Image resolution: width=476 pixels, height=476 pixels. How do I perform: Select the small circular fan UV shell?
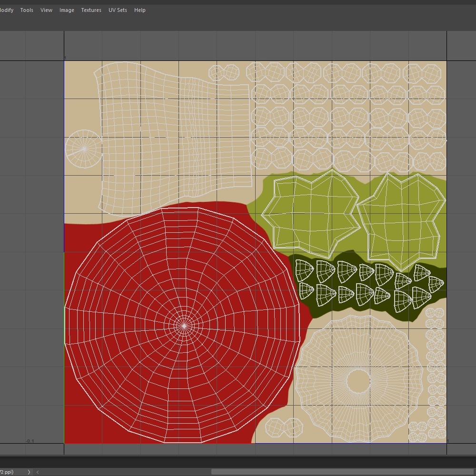[x=84, y=149]
